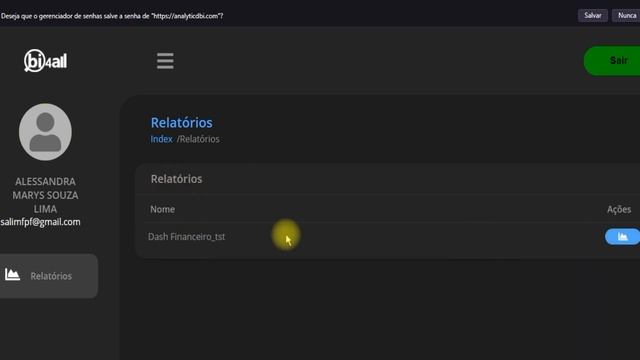Click Salvar in password prompt
Viewport: 640px width, 360px height.
(x=593, y=16)
